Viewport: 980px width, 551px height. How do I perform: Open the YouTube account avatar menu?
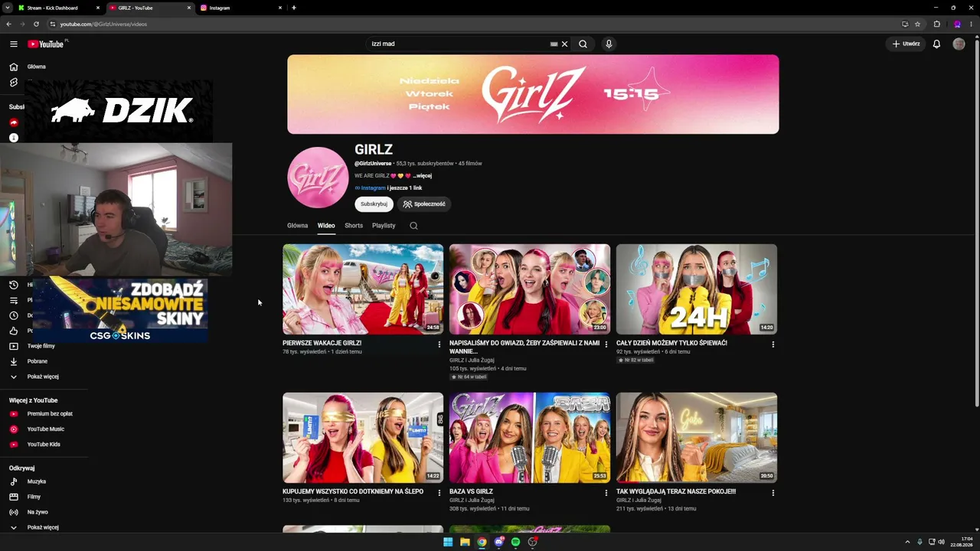(959, 44)
